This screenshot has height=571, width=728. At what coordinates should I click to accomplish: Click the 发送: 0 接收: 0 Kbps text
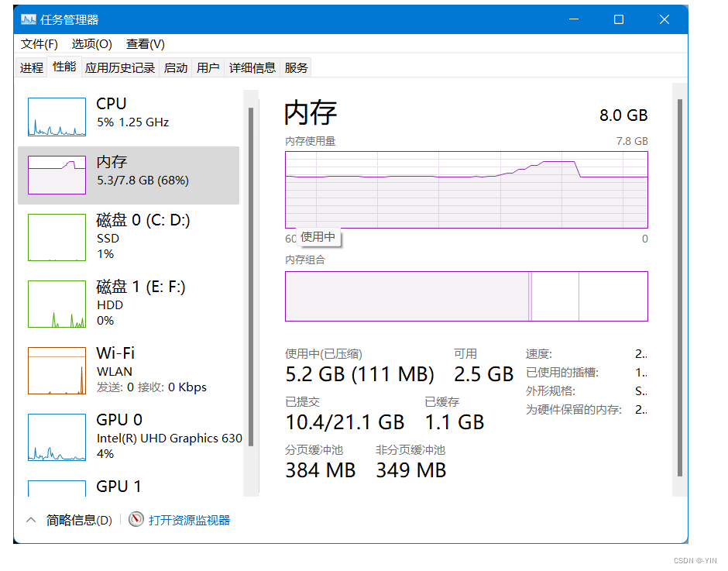pos(151,387)
